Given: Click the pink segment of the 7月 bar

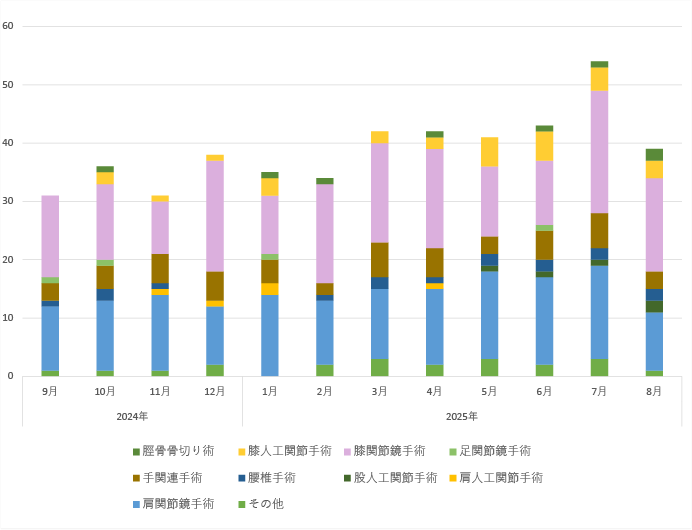Looking at the screenshot, I should pos(599,151).
